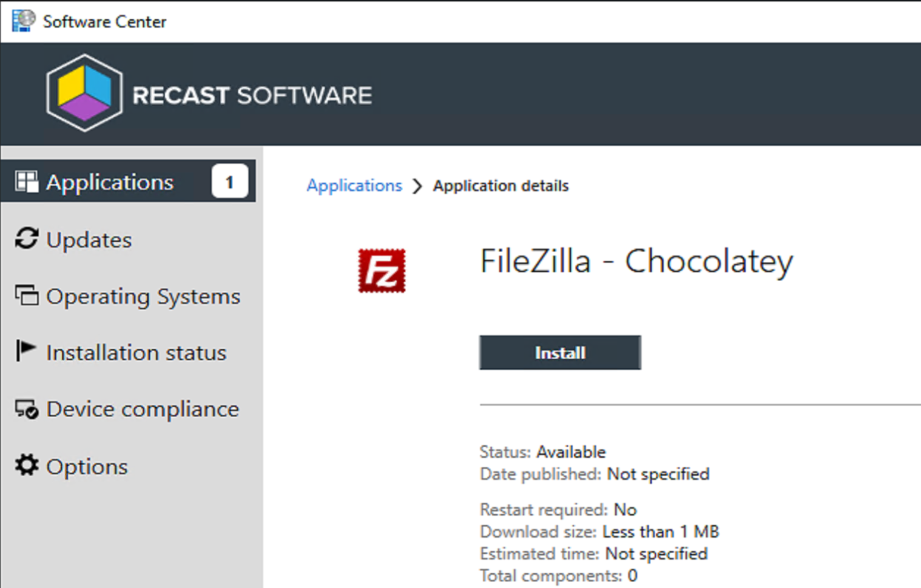Click the Operating Systems windows icon
The width and height of the screenshot is (921, 588).
click(27, 296)
